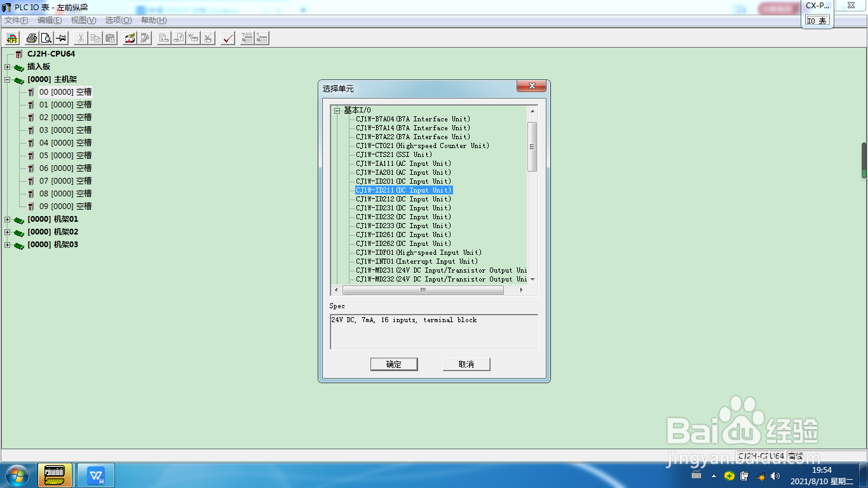Viewport: 868px width, 488px height.
Task: Click horizontal scrollbar thumb in unit list
Action: click(x=423, y=290)
